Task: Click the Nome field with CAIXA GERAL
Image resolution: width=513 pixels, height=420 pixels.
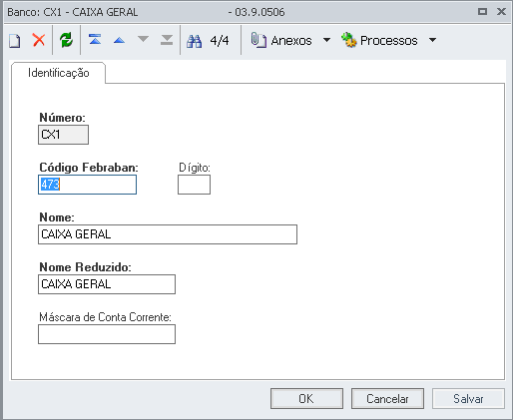Action: [168, 234]
